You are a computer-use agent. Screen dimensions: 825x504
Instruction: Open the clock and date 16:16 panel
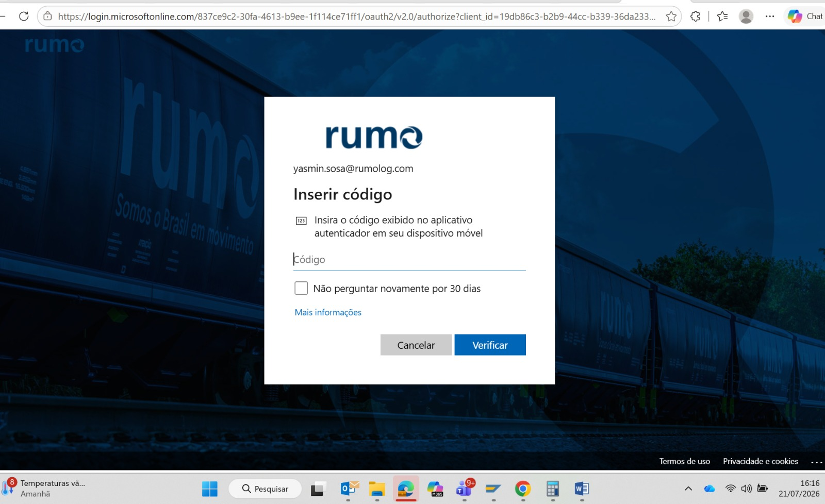click(799, 488)
